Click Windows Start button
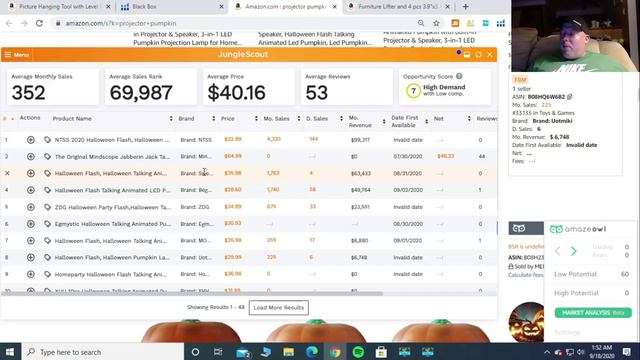The width and height of the screenshot is (640, 360). [x=10, y=352]
